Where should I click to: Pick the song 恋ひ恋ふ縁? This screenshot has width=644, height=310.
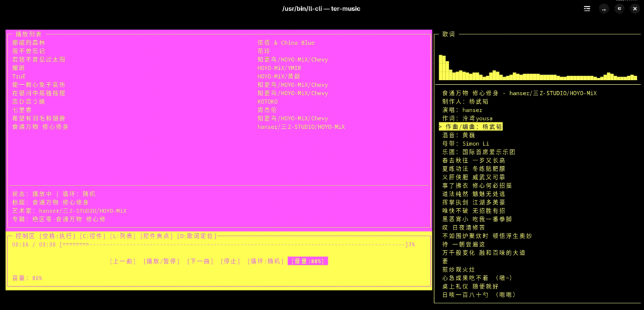[29, 101]
